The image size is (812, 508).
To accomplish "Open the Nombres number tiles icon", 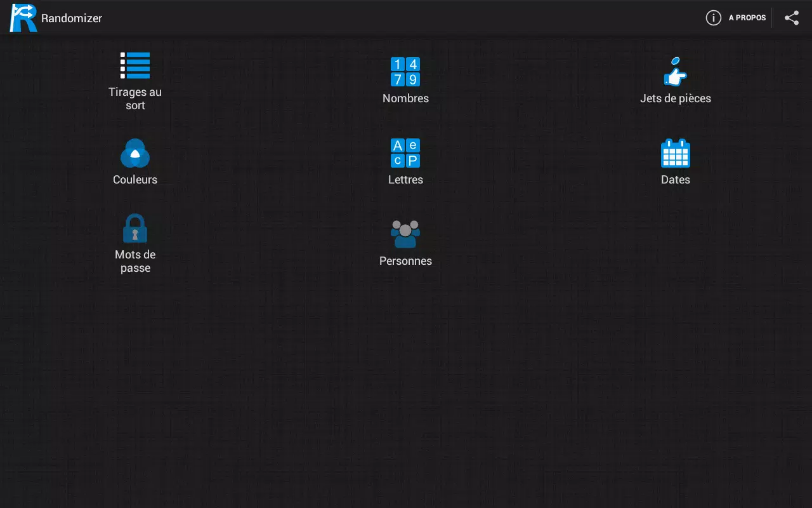I will coord(405,72).
